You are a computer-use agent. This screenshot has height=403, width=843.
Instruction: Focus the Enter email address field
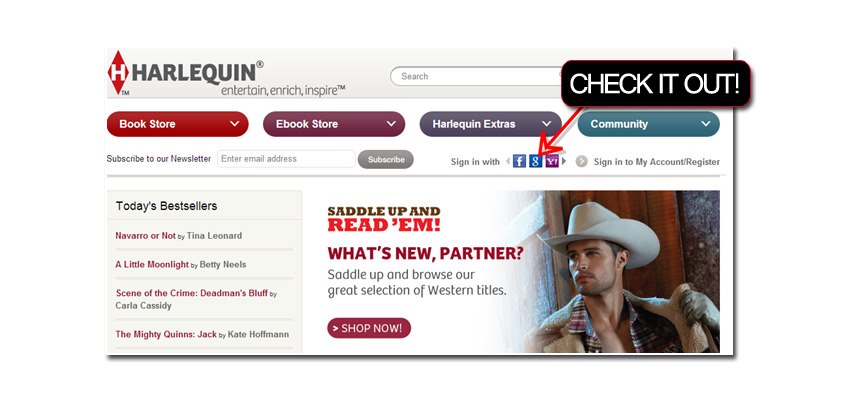point(286,159)
